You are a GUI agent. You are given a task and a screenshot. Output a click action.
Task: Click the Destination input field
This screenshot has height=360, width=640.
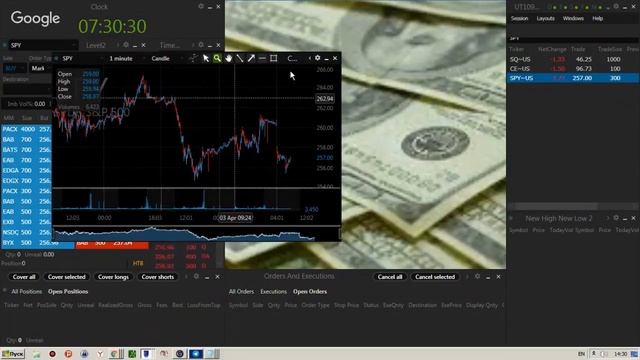coord(27,89)
